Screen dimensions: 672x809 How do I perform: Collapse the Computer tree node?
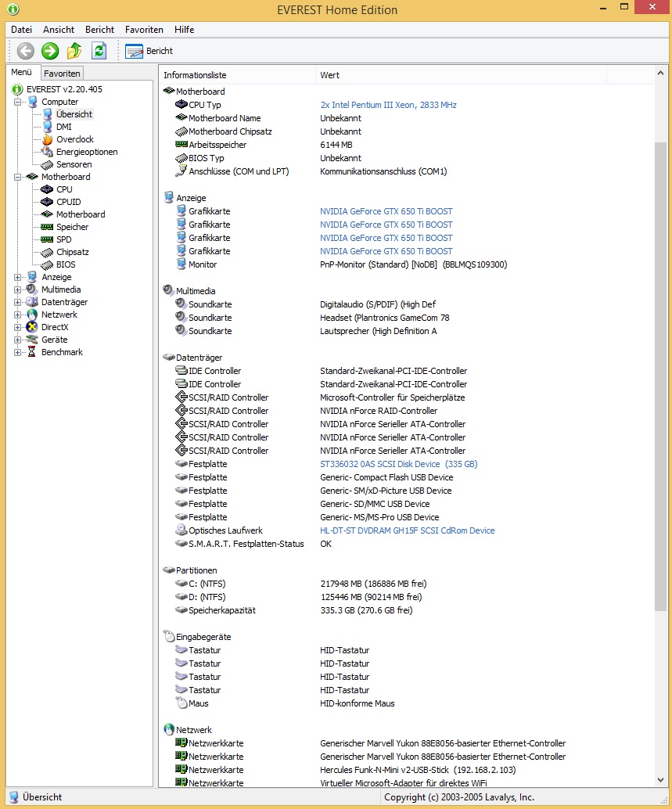17,102
